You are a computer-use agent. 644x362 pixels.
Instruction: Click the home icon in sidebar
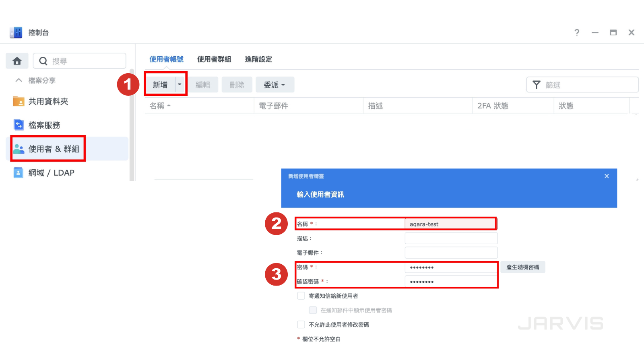pos(17,61)
